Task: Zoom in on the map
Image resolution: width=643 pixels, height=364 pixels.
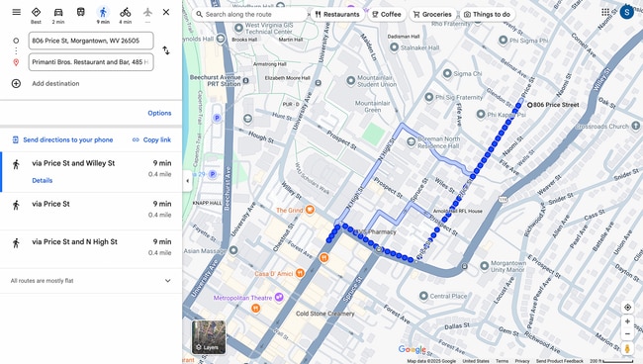Action: tap(627, 321)
